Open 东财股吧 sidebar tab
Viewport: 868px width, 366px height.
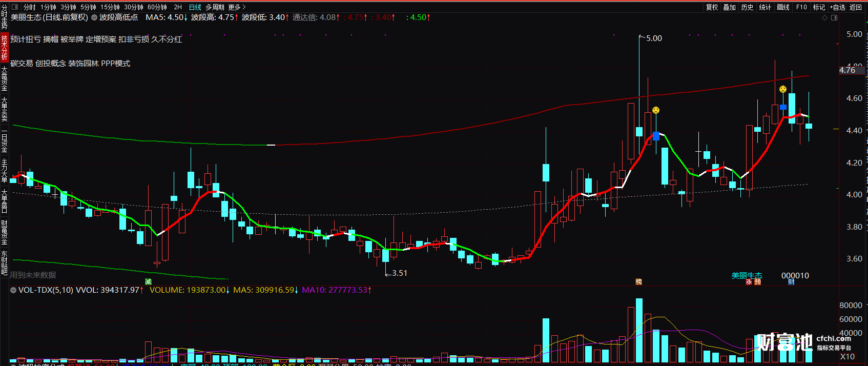(x=4, y=263)
